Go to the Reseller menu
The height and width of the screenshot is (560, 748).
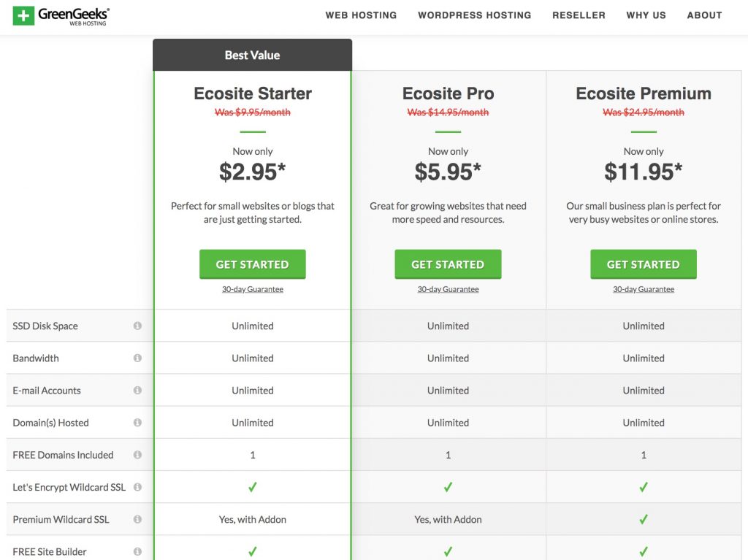579,15
